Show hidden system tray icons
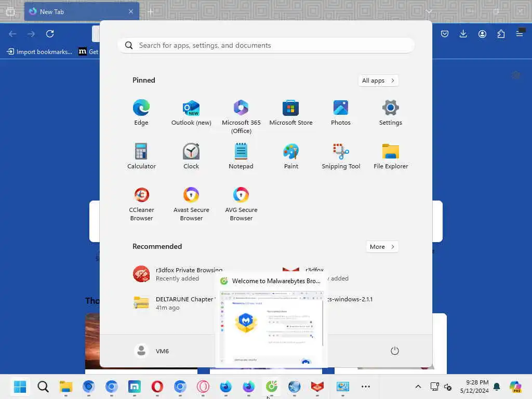Viewport: 532px width, 399px height. [x=418, y=387]
